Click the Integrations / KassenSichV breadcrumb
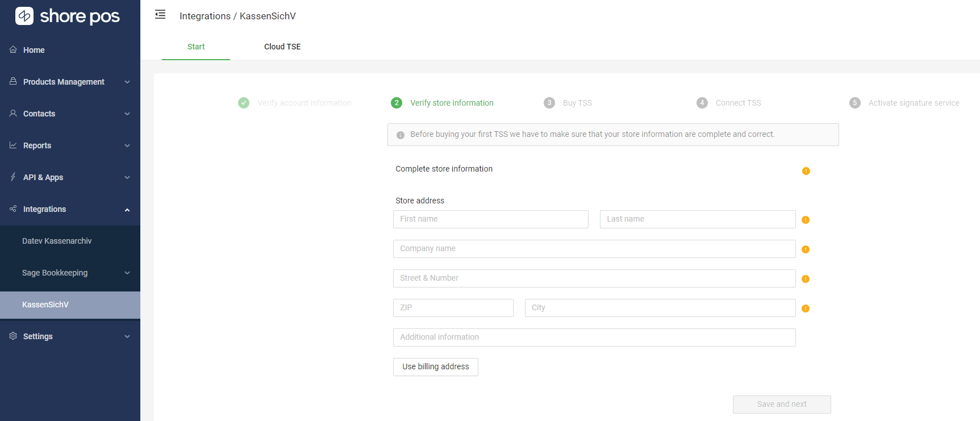The image size is (980, 421). 237,16
